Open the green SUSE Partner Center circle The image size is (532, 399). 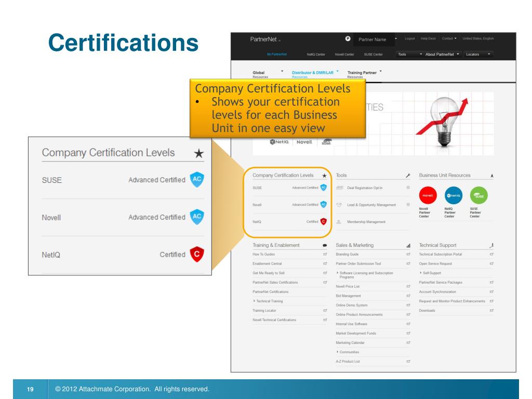click(x=478, y=195)
